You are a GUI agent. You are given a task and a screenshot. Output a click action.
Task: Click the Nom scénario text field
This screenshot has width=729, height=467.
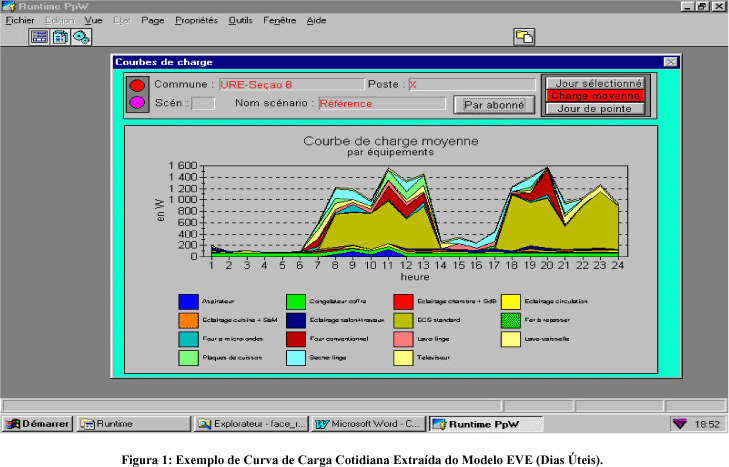381,103
